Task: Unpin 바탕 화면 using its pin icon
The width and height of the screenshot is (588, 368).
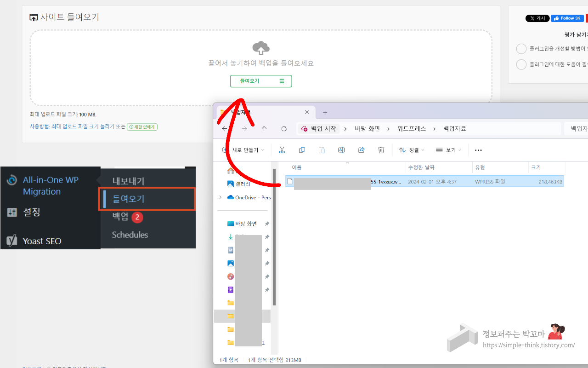Action: coord(267,224)
